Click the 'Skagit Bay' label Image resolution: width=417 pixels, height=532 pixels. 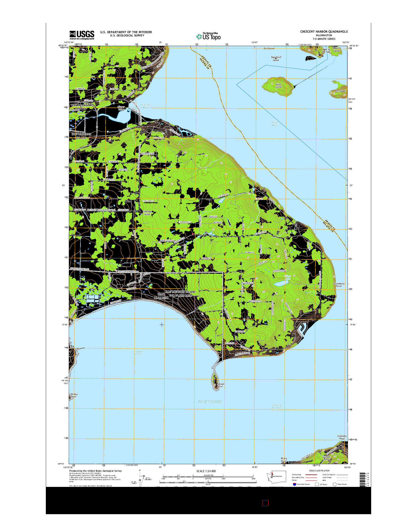pyautogui.click(x=275, y=124)
